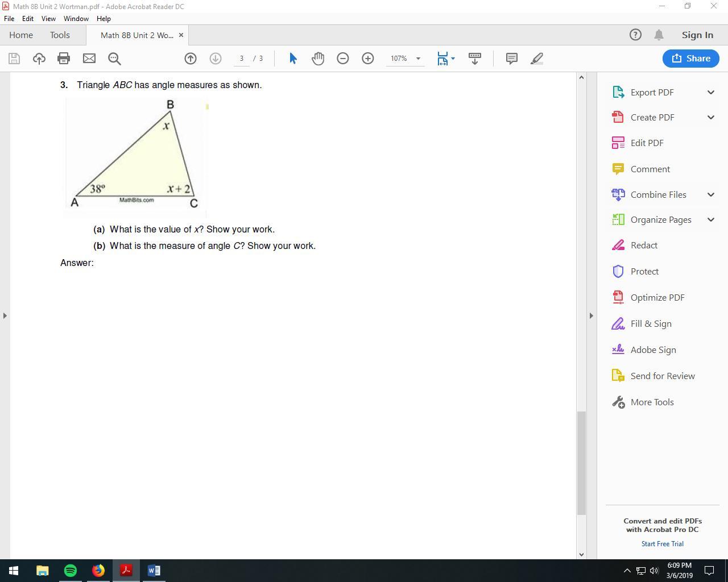Click the Zoom in plus icon
The height and width of the screenshot is (582, 728).
(x=368, y=58)
